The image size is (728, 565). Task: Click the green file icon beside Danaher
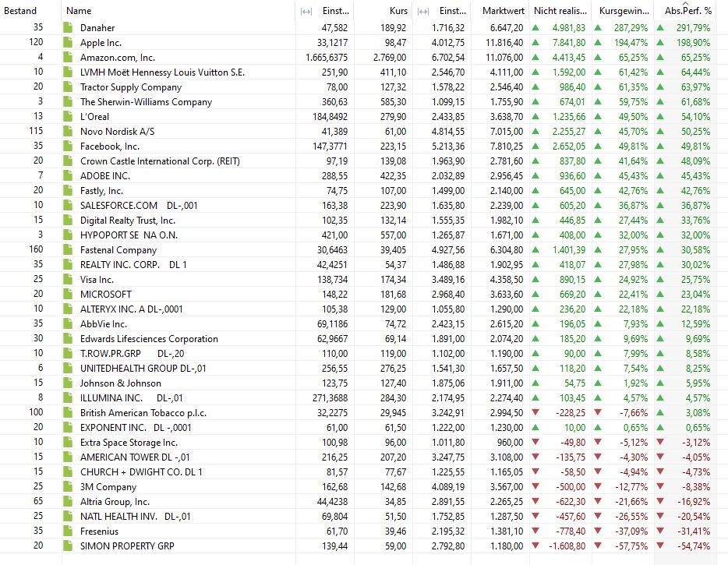click(x=68, y=28)
